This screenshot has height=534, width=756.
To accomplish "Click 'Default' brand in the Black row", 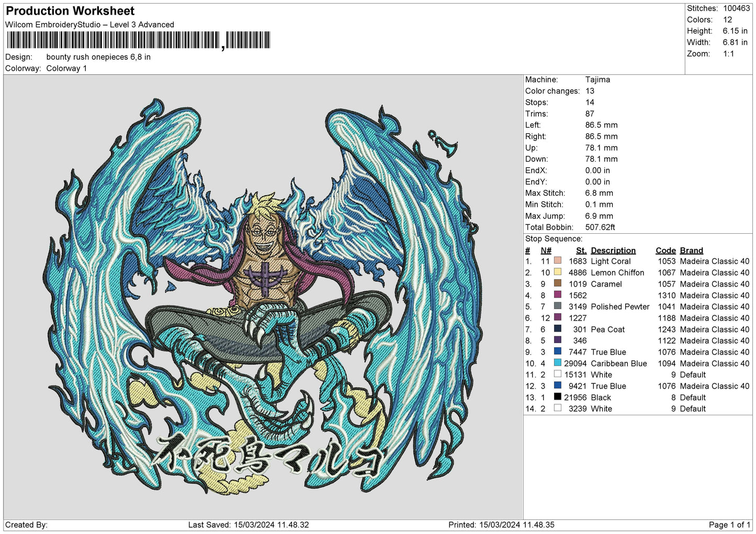I will pos(693,397).
